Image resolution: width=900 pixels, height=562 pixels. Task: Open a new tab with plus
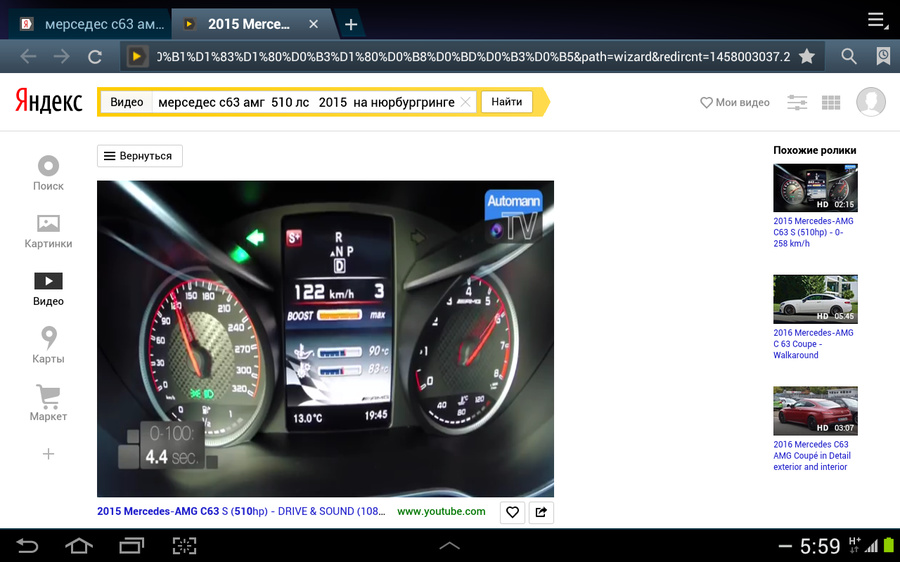[x=351, y=24]
